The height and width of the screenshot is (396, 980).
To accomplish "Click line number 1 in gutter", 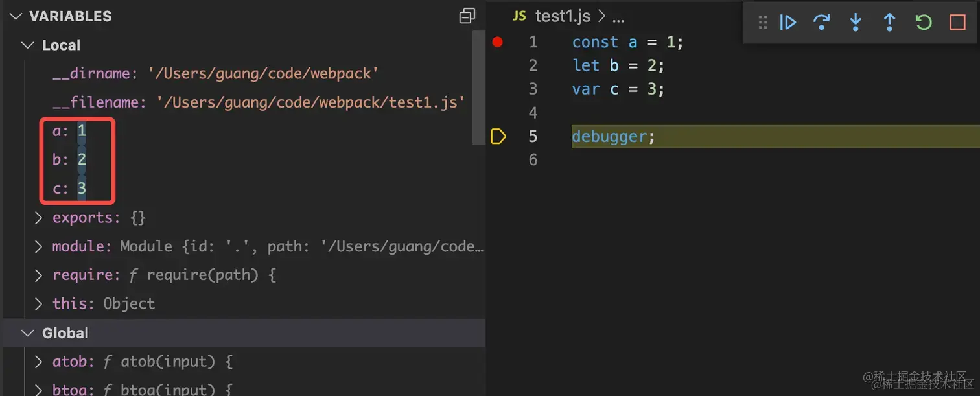I will tap(533, 42).
